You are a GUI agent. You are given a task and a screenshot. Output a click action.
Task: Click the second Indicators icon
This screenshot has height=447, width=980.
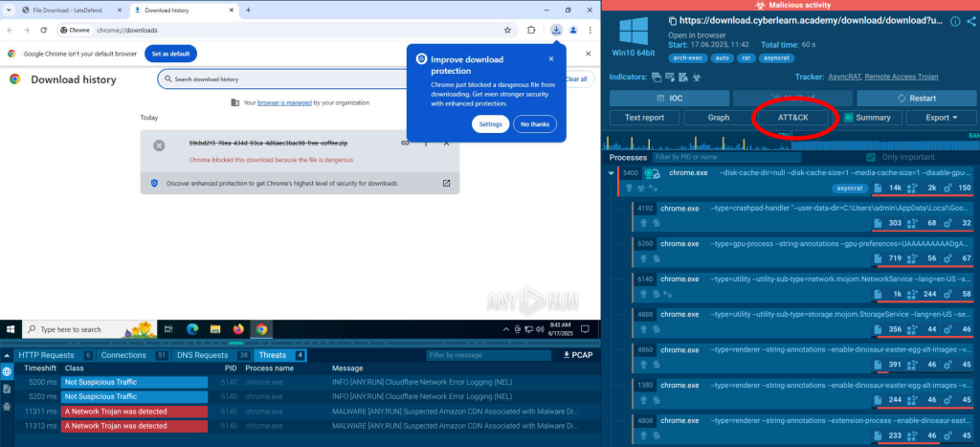pyautogui.click(x=670, y=77)
